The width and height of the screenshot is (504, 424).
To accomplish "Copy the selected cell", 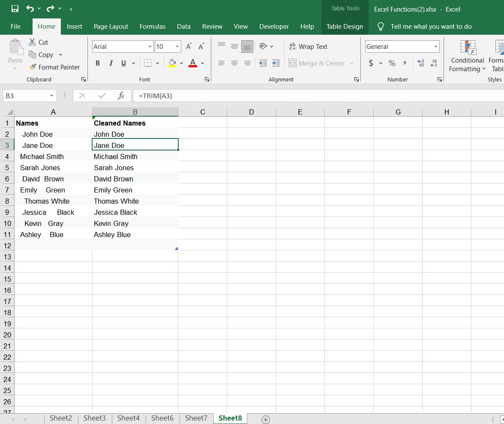I will [x=41, y=54].
